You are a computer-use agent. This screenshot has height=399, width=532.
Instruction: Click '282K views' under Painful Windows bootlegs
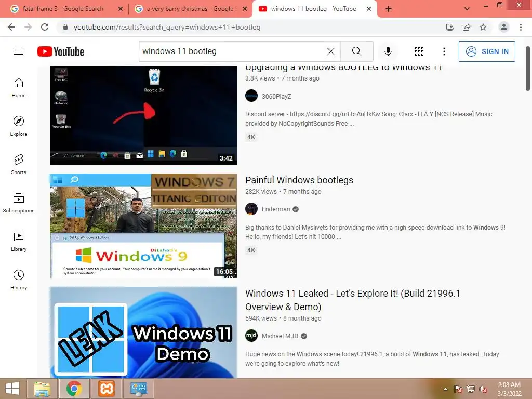pos(261,191)
